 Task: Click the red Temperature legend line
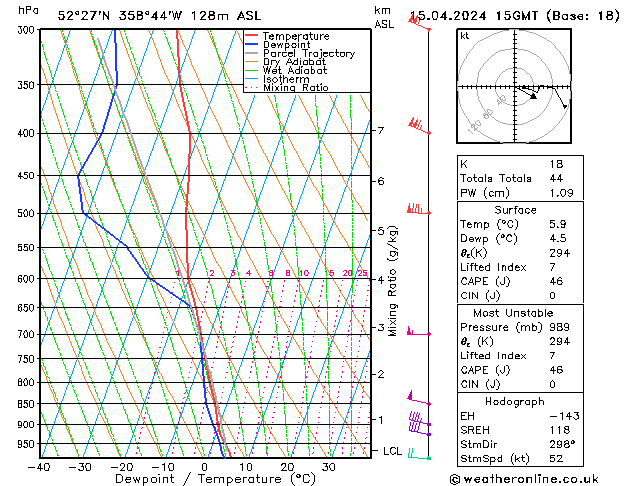(251, 36)
